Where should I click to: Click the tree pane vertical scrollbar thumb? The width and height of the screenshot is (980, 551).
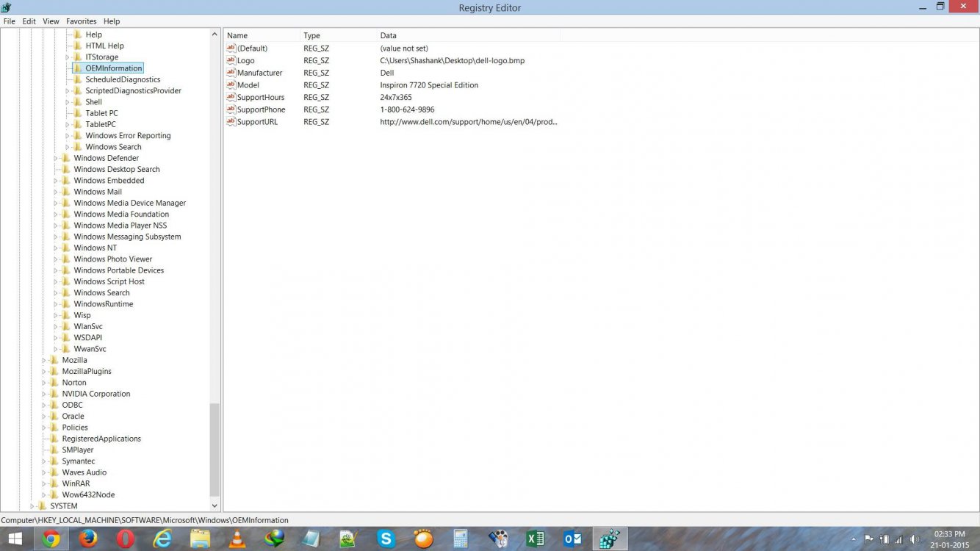coord(215,450)
